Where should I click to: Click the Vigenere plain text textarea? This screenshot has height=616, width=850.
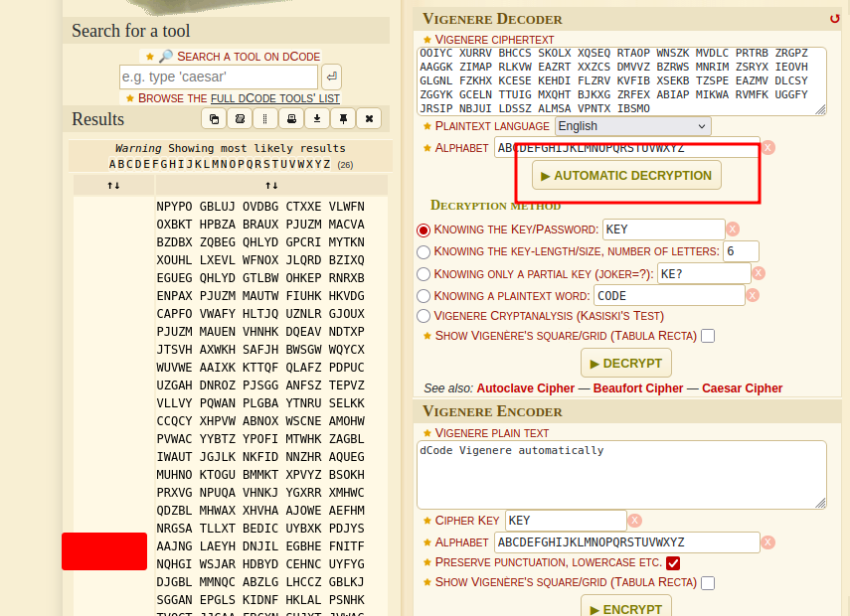[x=621, y=475]
